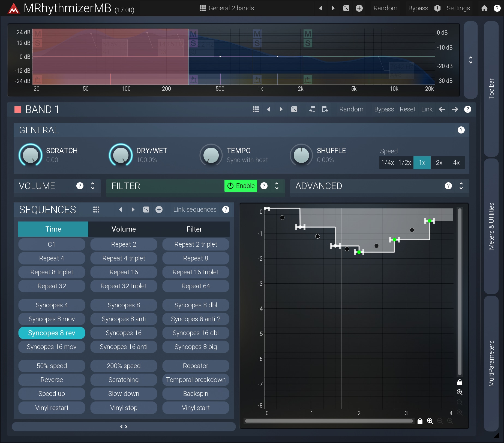Collapse the spectrum analyzer with the arrows
The width and height of the screenshot is (504, 443).
coord(470,60)
